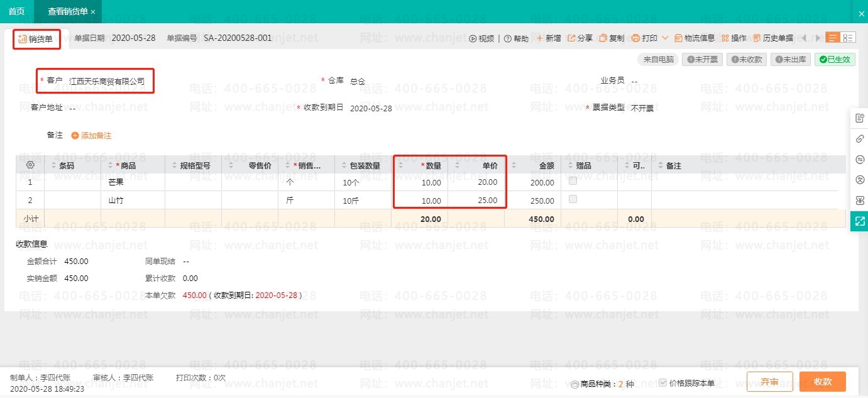Click the 添加备注 link
Image resolution: width=868 pixels, height=398 pixels.
[91, 135]
